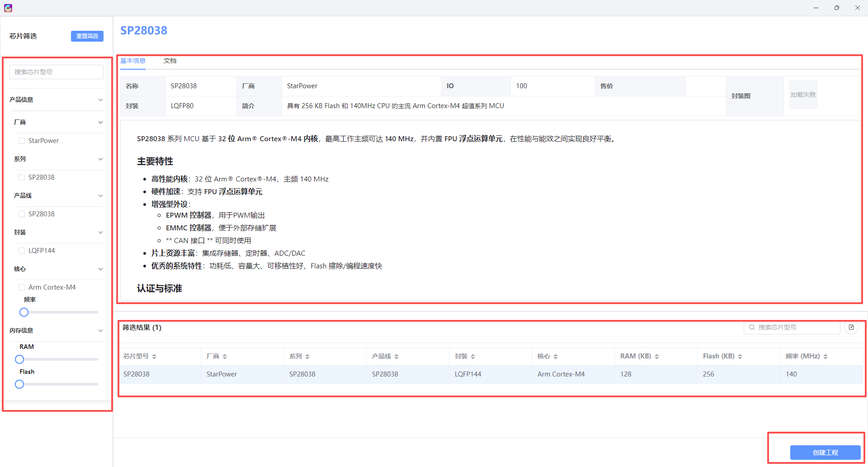
Task: Click the 重置筛选 button
Action: pos(87,36)
